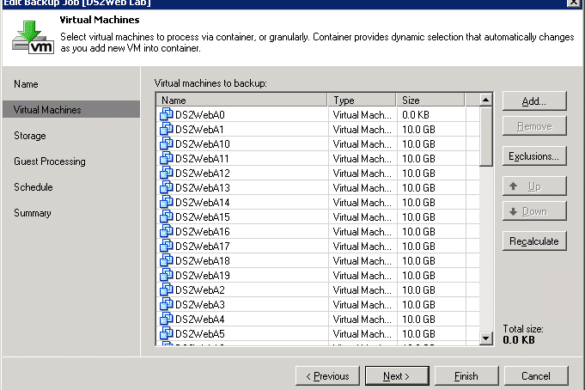Select the DS2WebA15 name text
585x390 pixels.
[x=203, y=217]
